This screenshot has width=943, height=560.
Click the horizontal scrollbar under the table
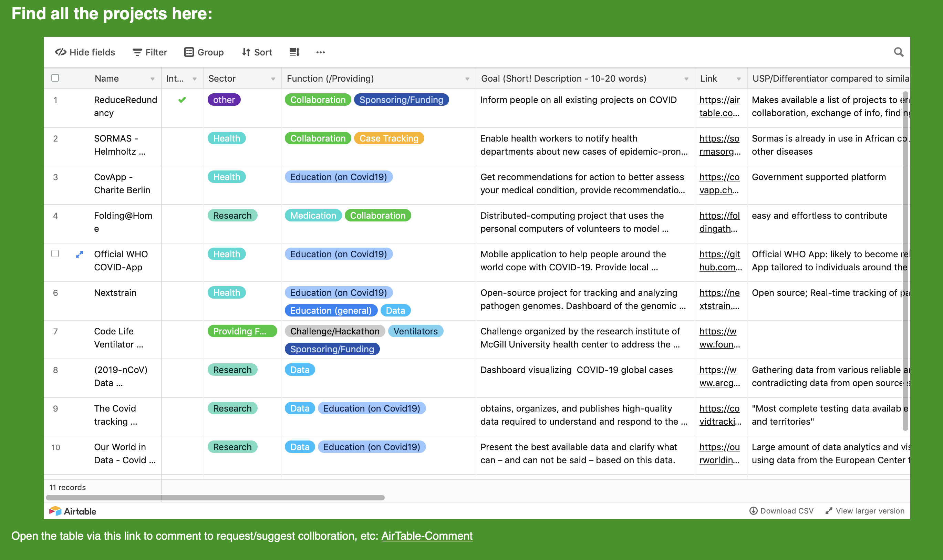coord(215,497)
